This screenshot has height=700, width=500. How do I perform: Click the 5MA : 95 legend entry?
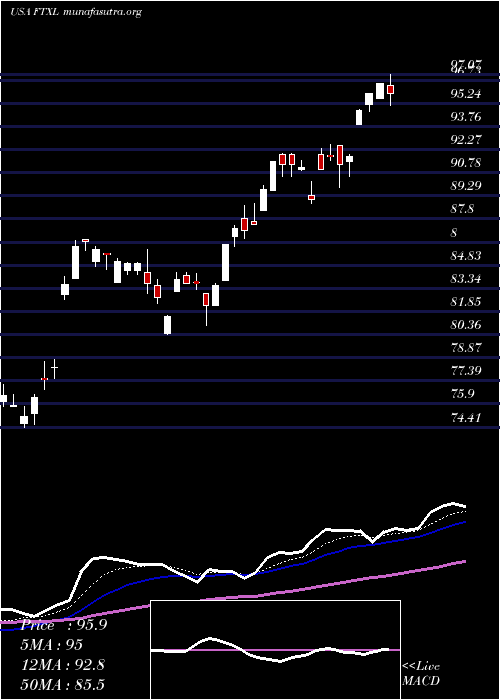pyautogui.click(x=52, y=645)
